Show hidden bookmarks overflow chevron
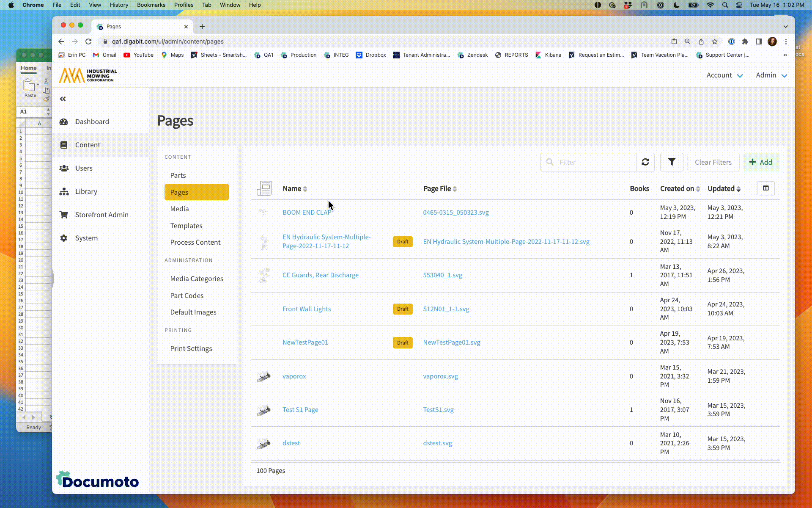Viewport: 812px width, 508px height. pos(785,55)
